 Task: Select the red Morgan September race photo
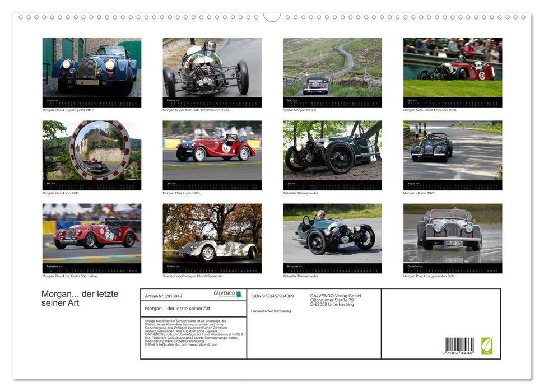92,234
